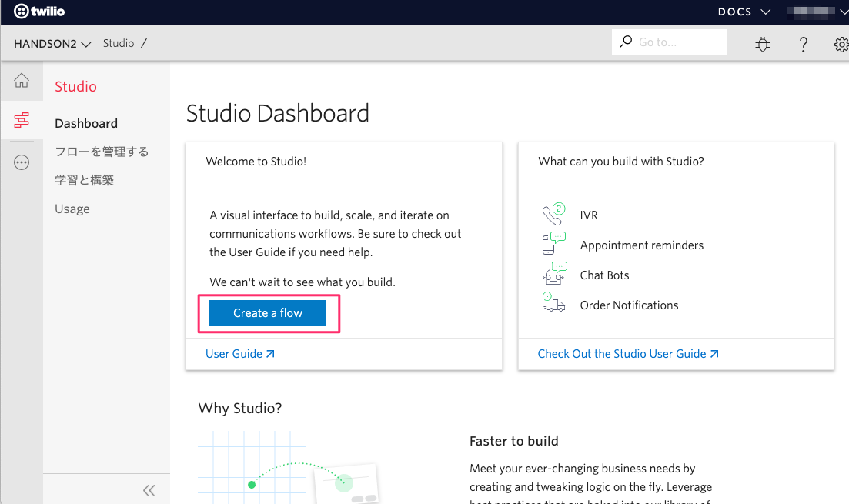Open フローを管理する menu item
The image size is (849, 504).
click(x=102, y=152)
